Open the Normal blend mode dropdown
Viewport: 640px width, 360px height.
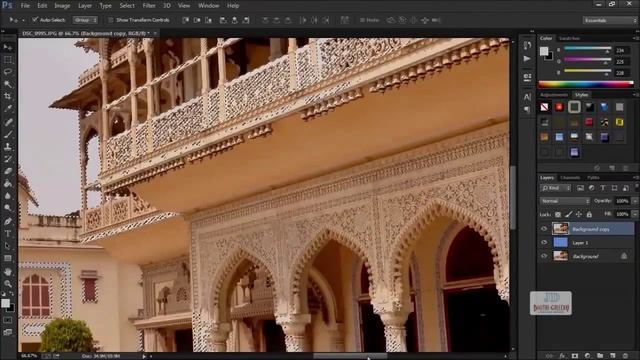click(565, 201)
